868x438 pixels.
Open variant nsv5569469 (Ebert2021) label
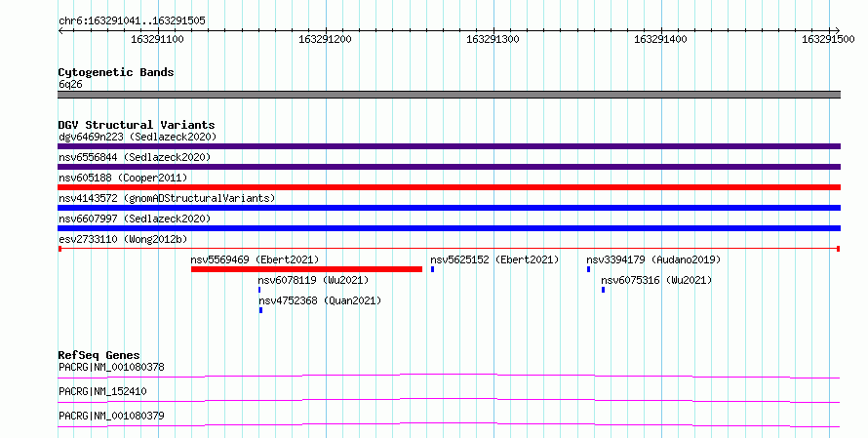[255, 259]
